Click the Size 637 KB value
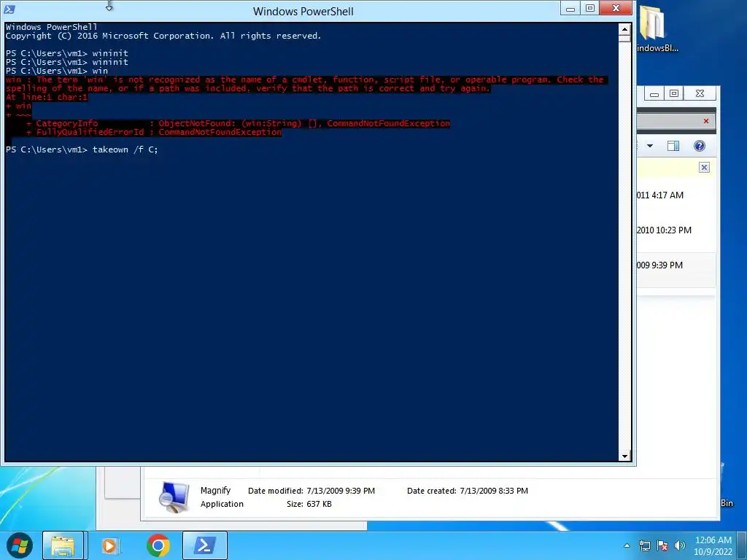The width and height of the screenshot is (747, 560). tap(319, 504)
